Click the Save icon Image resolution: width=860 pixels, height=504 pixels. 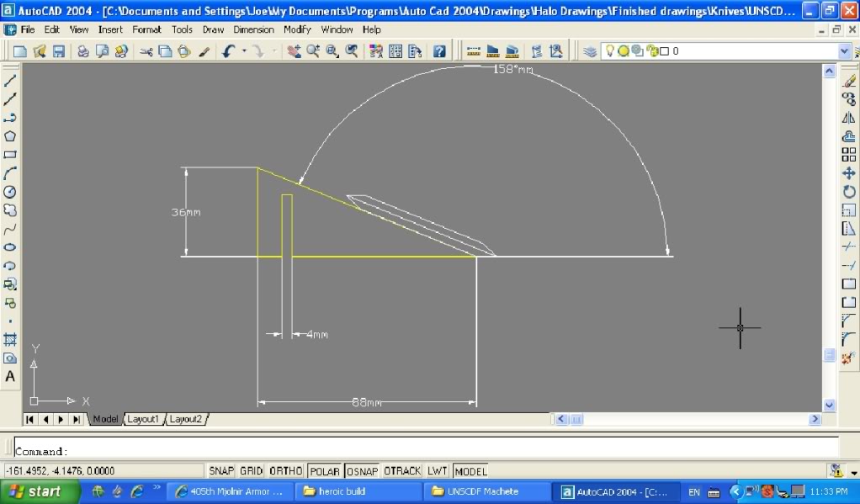[59, 51]
